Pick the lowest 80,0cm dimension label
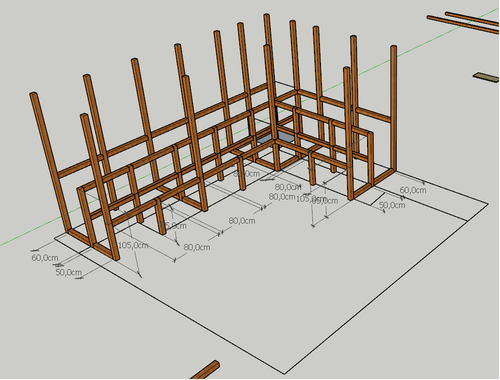Viewport: 500px width, 380px height. coord(197,247)
